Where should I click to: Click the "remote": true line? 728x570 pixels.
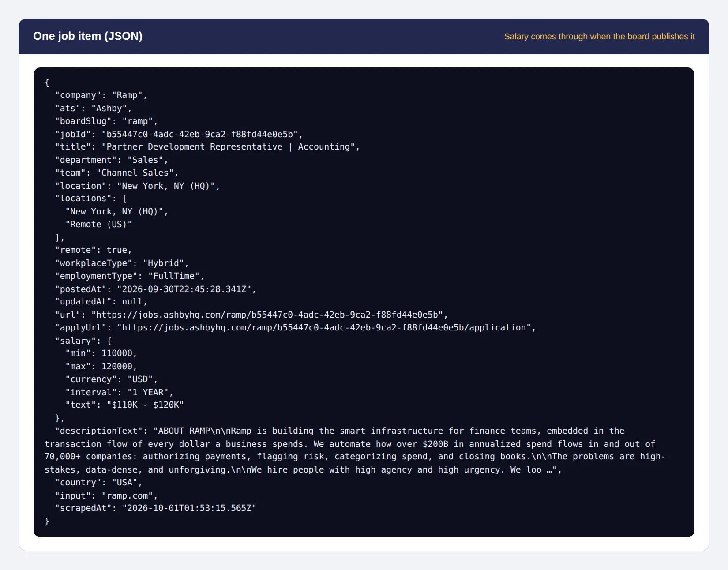(93, 250)
